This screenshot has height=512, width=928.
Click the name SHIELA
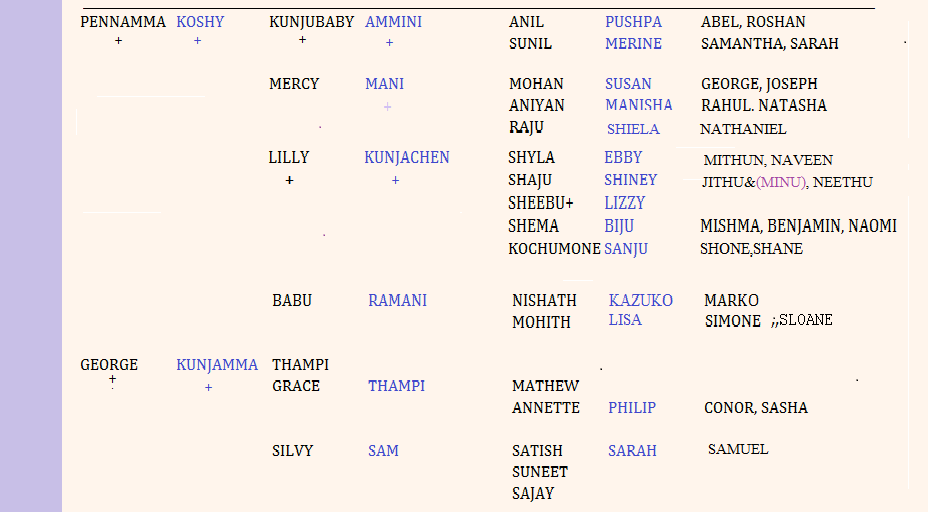click(633, 129)
